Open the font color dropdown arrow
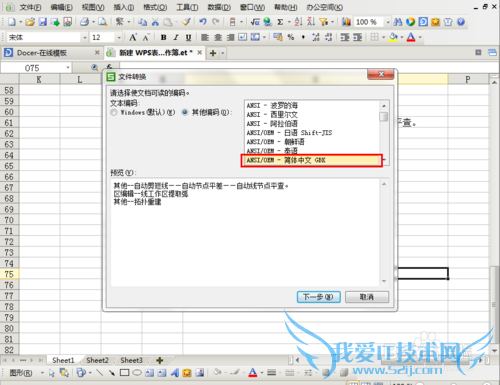The image size is (500, 385). (420, 37)
